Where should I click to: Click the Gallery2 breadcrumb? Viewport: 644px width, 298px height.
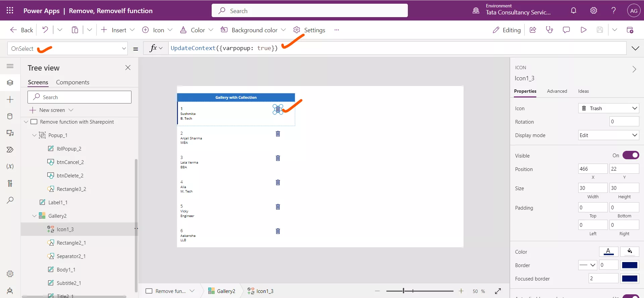coord(222,291)
